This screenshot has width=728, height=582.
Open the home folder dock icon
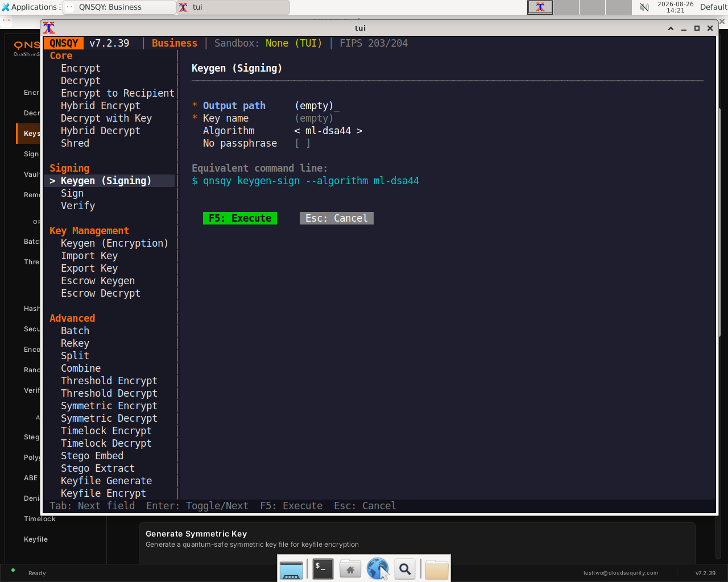pyautogui.click(x=350, y=569)
